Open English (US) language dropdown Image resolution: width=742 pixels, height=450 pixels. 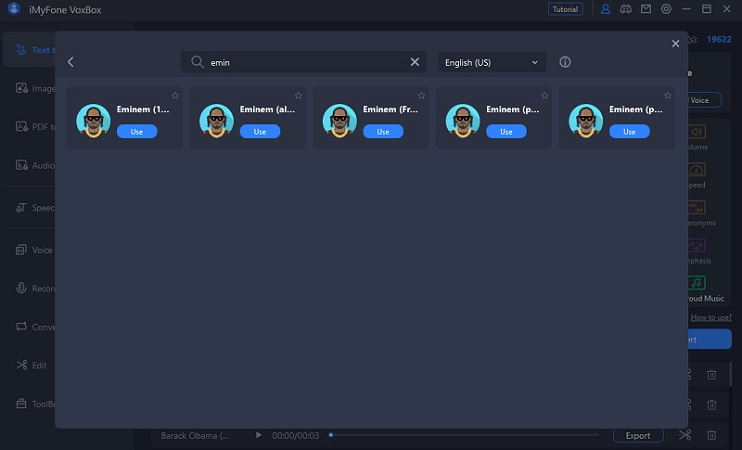[x=492, y=62]
